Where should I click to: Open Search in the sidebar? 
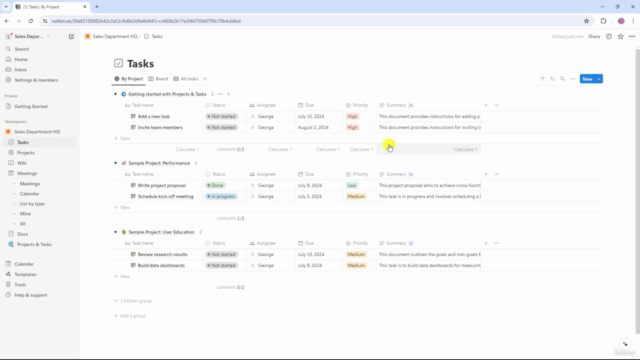point(22,49)
